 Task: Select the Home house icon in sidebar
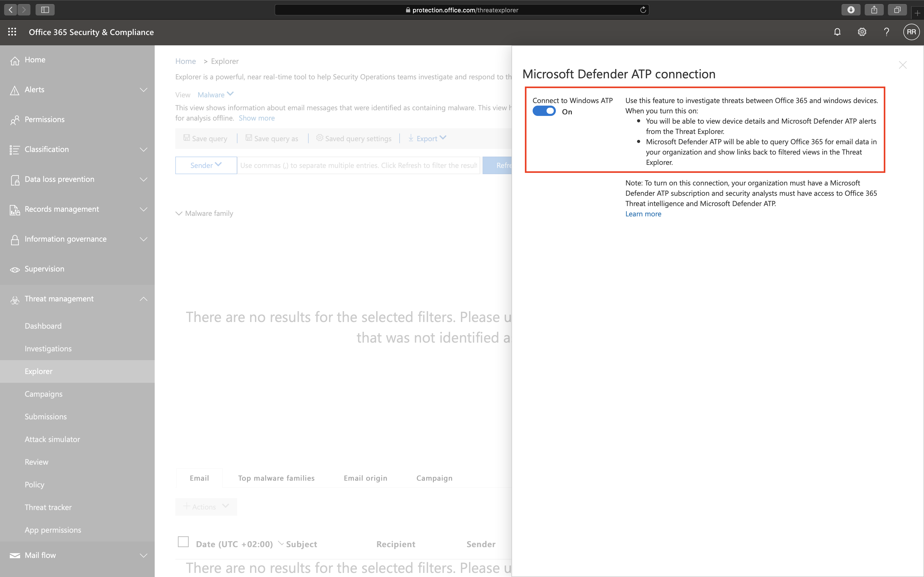coord(14,60)
